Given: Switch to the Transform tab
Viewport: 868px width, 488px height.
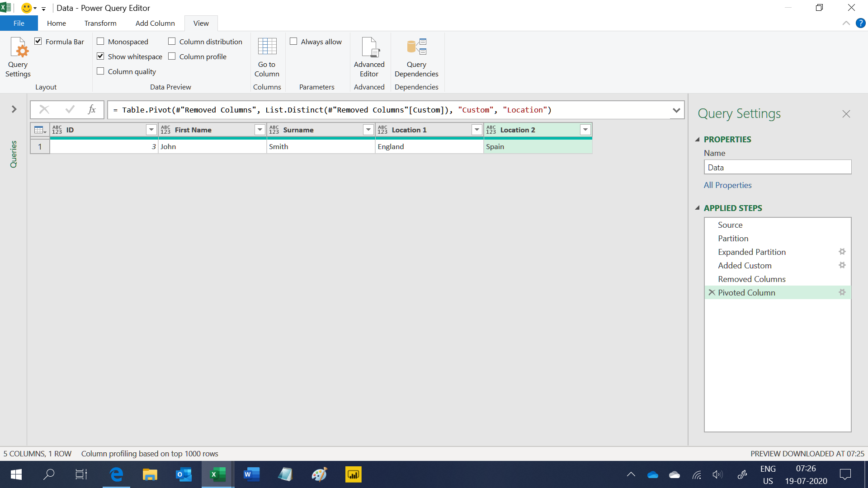Looking at the screenshot, I should [100, 23].
